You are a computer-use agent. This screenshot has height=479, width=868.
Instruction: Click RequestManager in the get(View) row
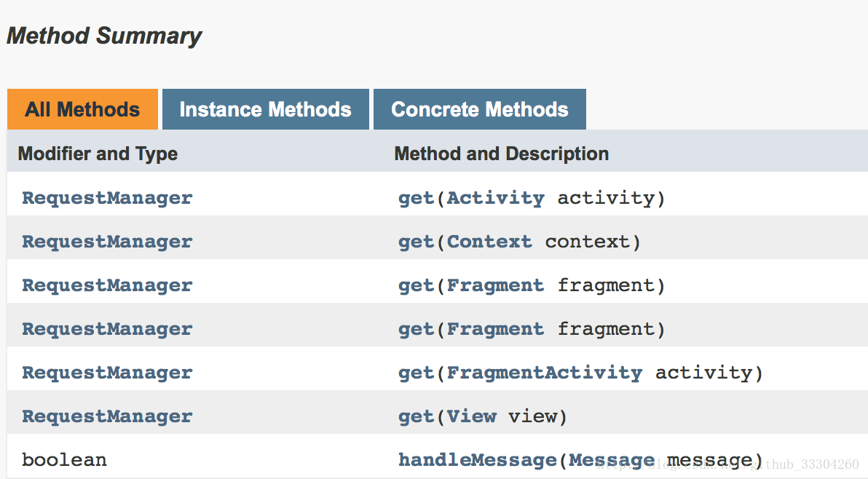coord(107,416)
